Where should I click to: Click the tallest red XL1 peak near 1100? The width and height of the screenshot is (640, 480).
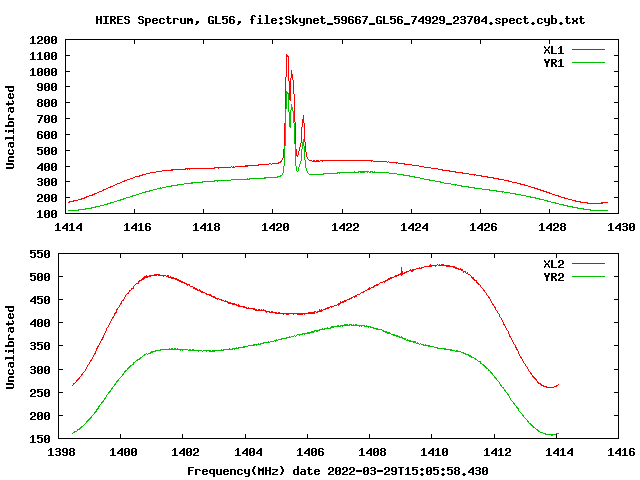287,56
